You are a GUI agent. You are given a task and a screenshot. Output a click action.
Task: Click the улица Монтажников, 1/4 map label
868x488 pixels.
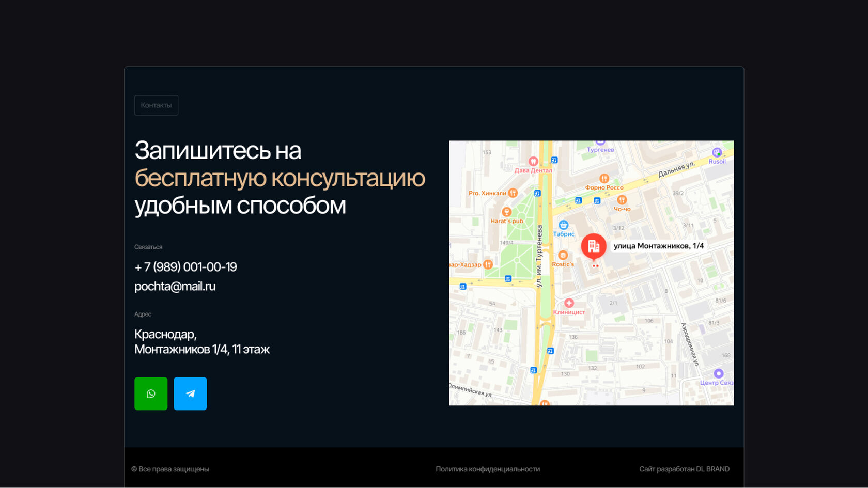tap(658, 246)
